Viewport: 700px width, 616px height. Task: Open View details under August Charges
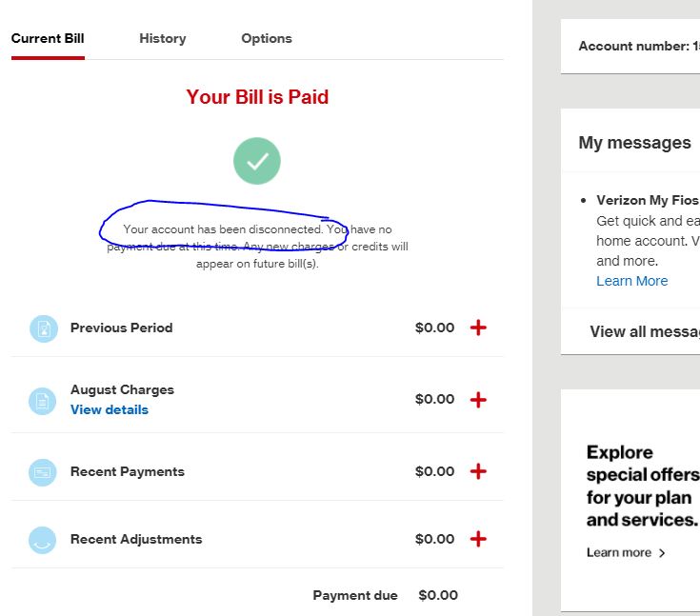coord(110,410)
